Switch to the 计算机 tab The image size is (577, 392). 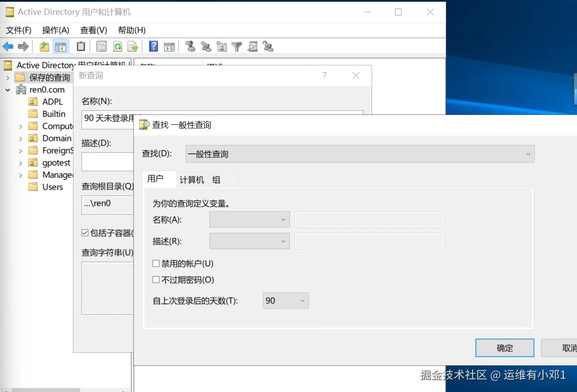(x=192, y=180)
